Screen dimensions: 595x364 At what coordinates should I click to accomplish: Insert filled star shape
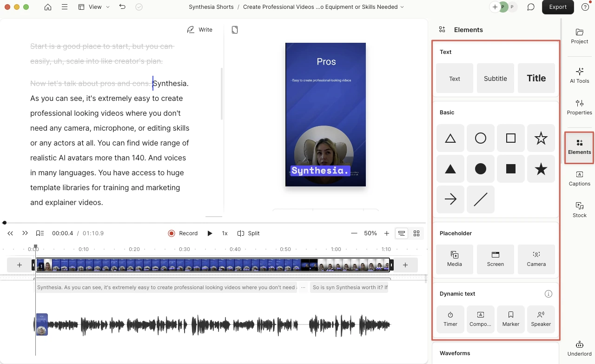(541, 169)
